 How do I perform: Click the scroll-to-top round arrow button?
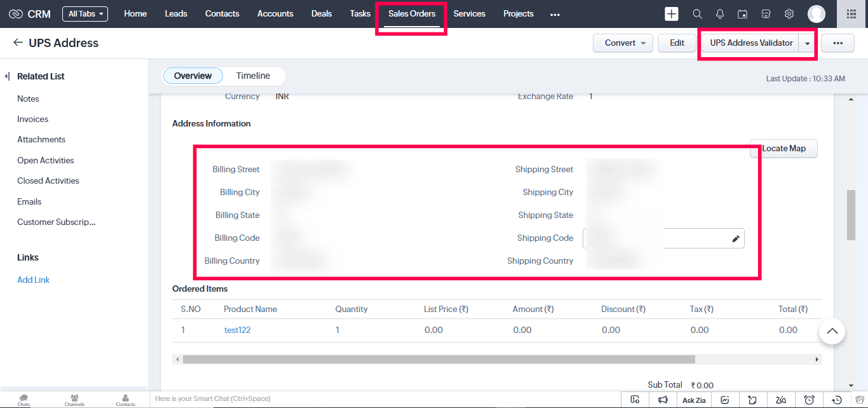[x=832, y=331]
